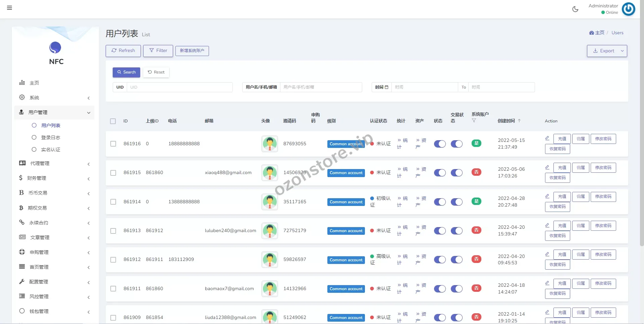644x324 pixels.
Task: Tick the checkbox for user 861915
Action: pyautogui.click(x=113, y=173)
